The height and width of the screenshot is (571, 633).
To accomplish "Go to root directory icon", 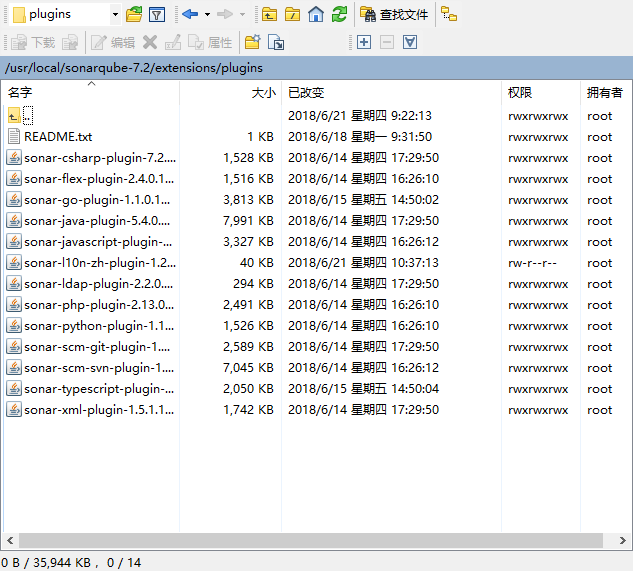I will [x=292, y=15].
